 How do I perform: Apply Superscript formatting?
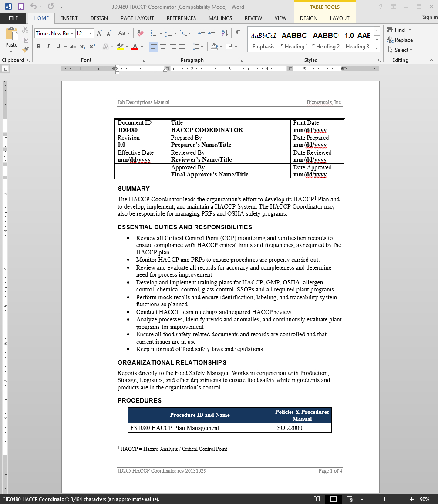(92, 47)
